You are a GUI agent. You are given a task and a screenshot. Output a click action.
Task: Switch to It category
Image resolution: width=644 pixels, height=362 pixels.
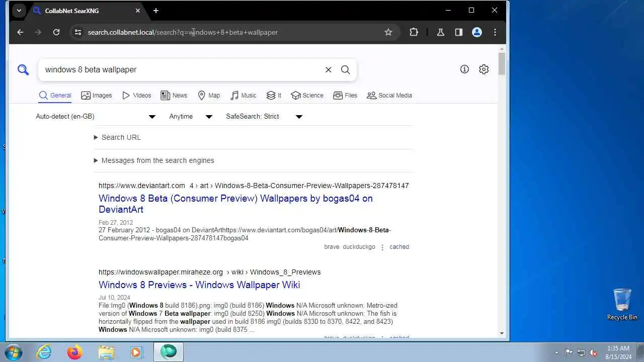tap(274, 96)
